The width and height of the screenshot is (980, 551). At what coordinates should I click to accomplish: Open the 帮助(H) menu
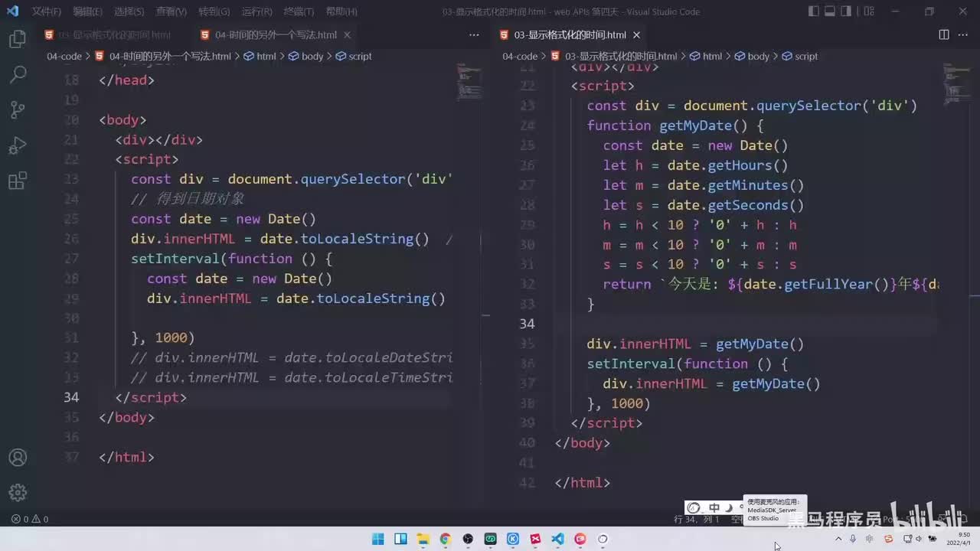click(x=341, y=11)
